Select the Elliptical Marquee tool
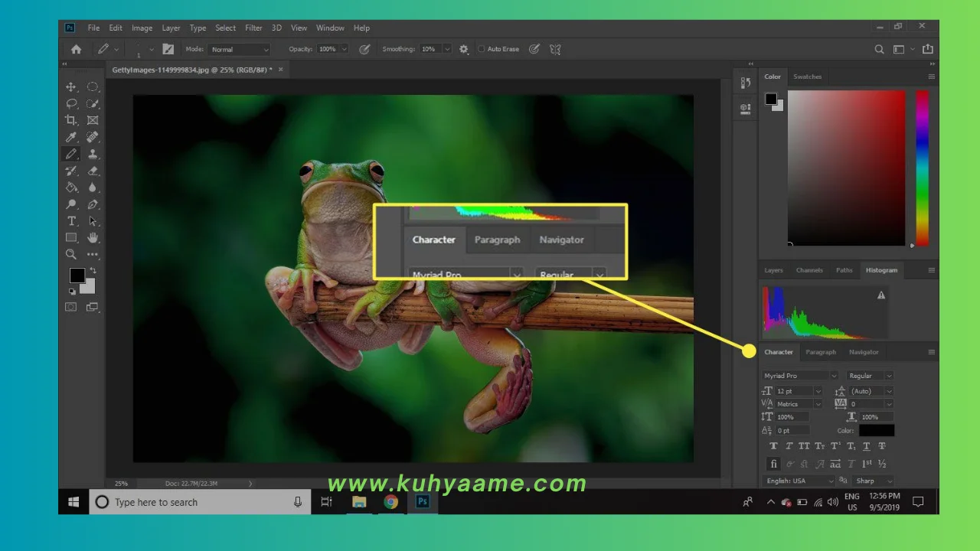Screen dimensions: 980x551 pos(93,87)
